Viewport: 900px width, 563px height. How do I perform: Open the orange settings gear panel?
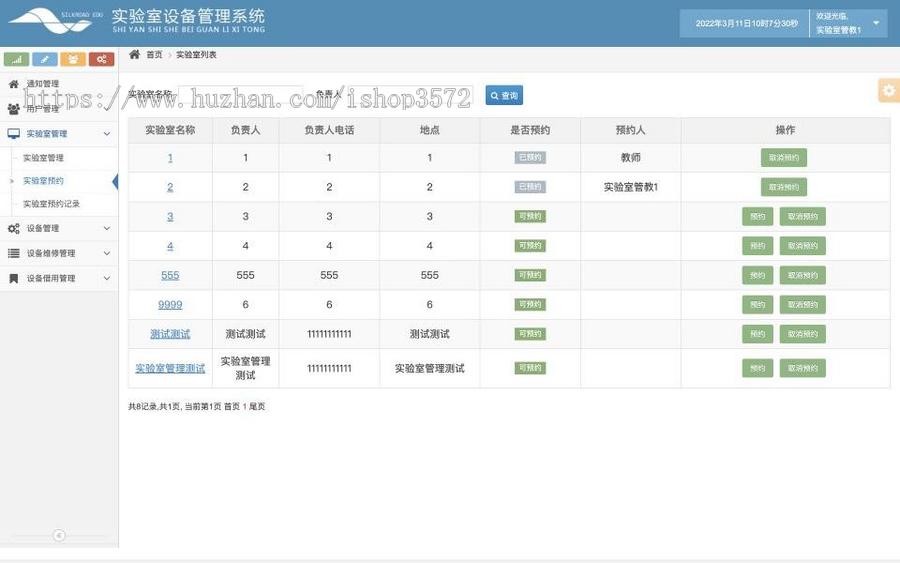[889, 91]
